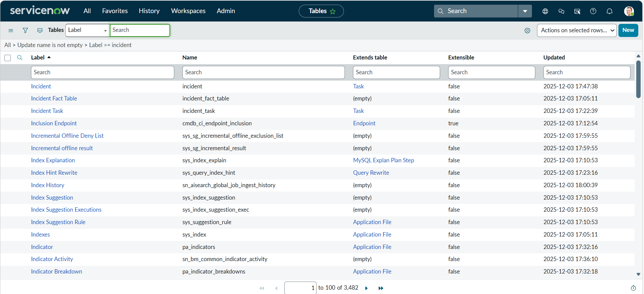Open the personalize list gear icon
This screenshot has width=644, height=294.
(x=527, y=31)
